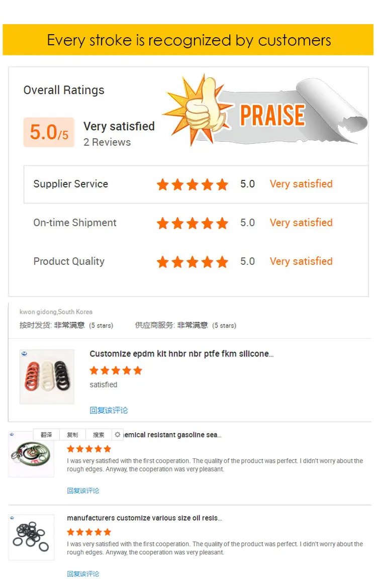Click 回复该评论 reply under oil resistant review
377x588 pixels.
83,573
